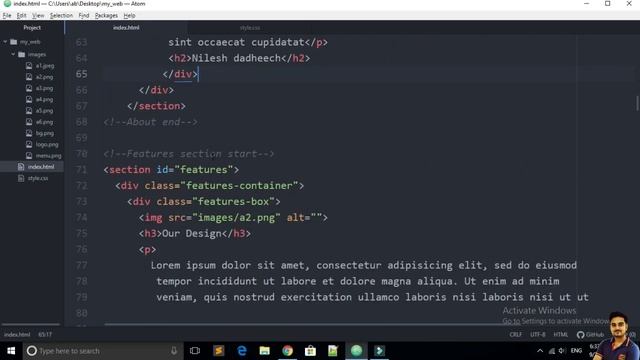Click the my_web folder name

click(30, 42)
